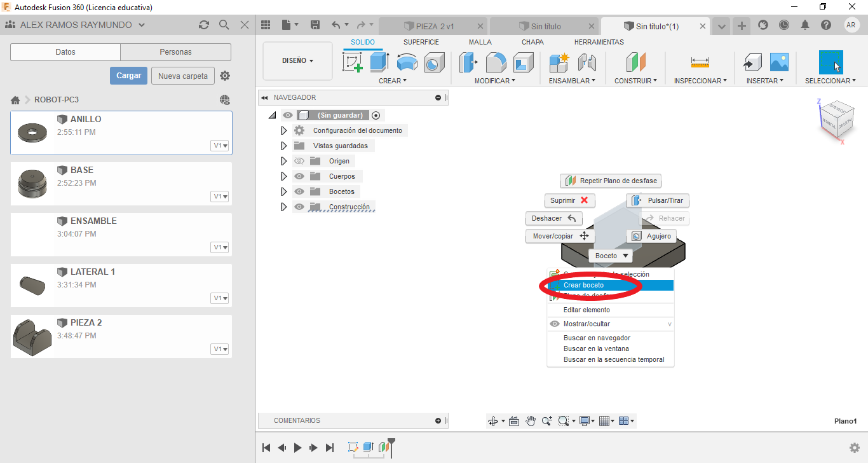The image size is (868, 463).
Task: Click the Insert Derive icon
Action: 752,62
